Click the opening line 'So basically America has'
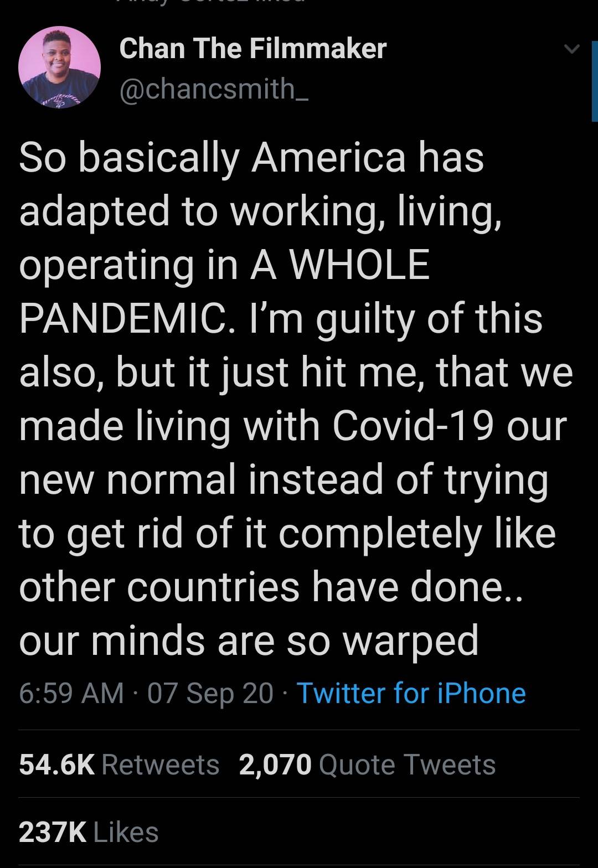The height and width of the screenshot is (868, 598). click(x=251, y=157)
